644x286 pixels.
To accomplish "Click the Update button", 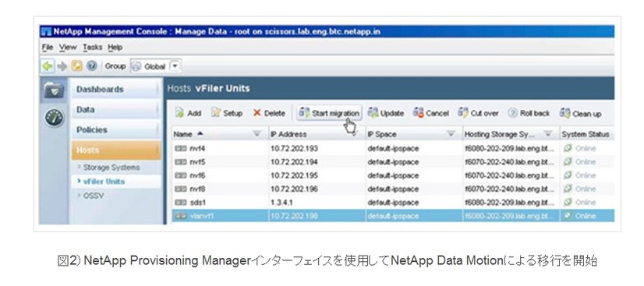I will pyautogui.click(x=386, y=113).
